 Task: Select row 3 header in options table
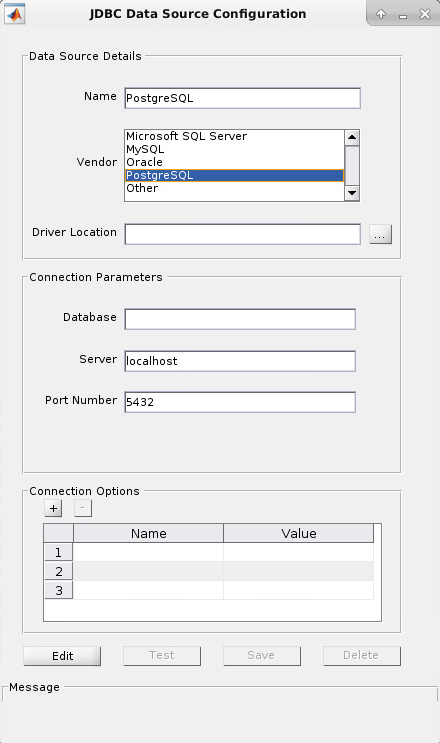click(x=59, y=590)
